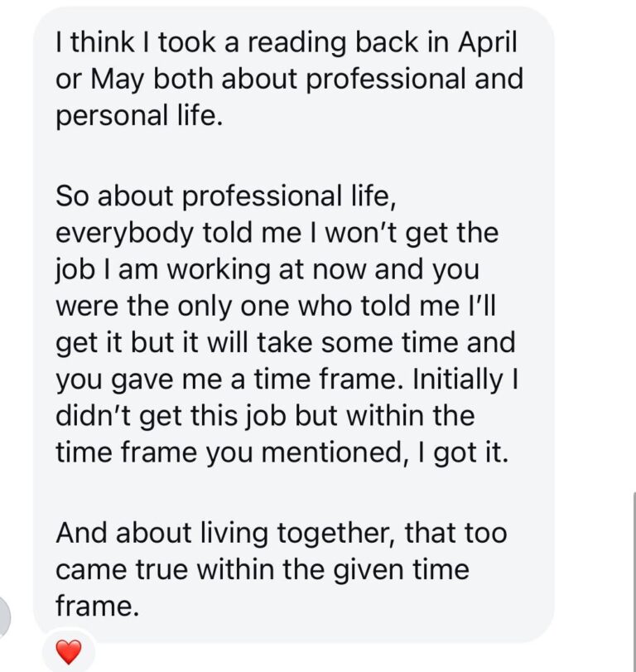Click the line 'were the only one who told me I'll'
The image size is (636, 672).
click(x=276, y=307)
